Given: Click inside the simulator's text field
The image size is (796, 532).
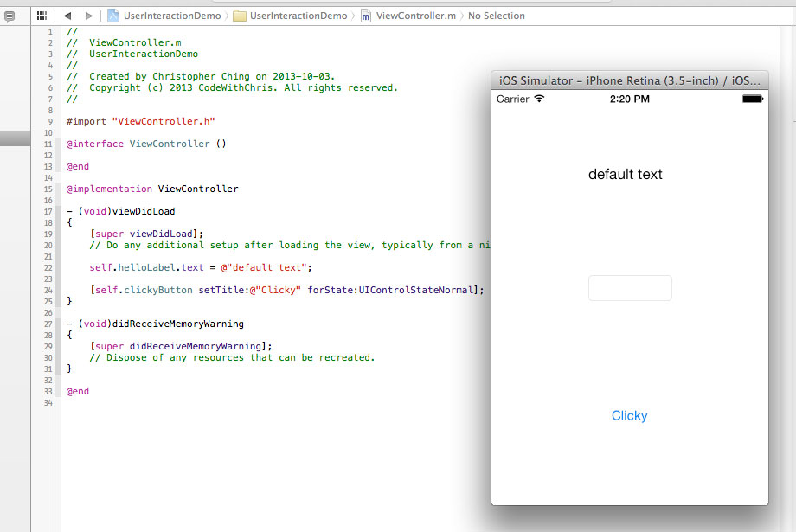Looking at the screenshot, I should pyautogui.click(x=630, y=287).
